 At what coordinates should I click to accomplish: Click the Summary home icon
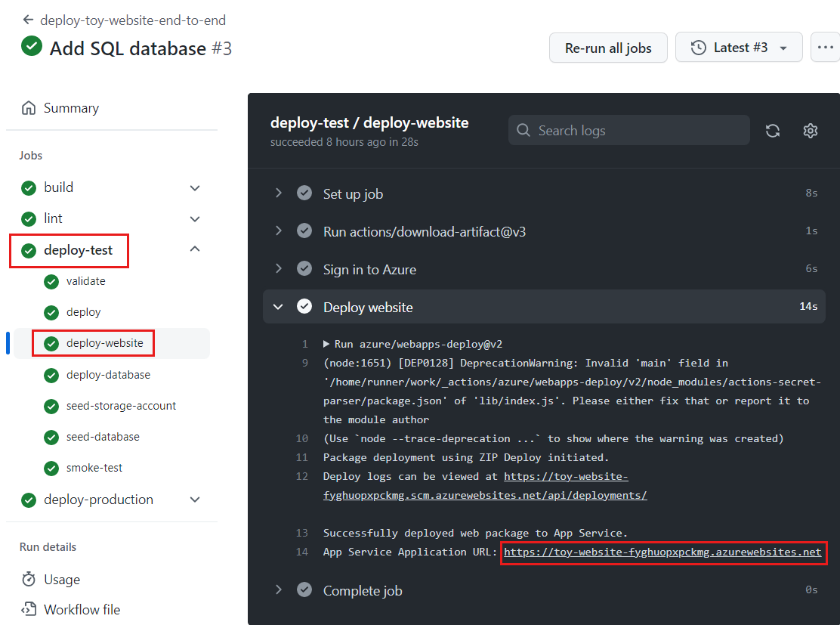tap(29, 108)
